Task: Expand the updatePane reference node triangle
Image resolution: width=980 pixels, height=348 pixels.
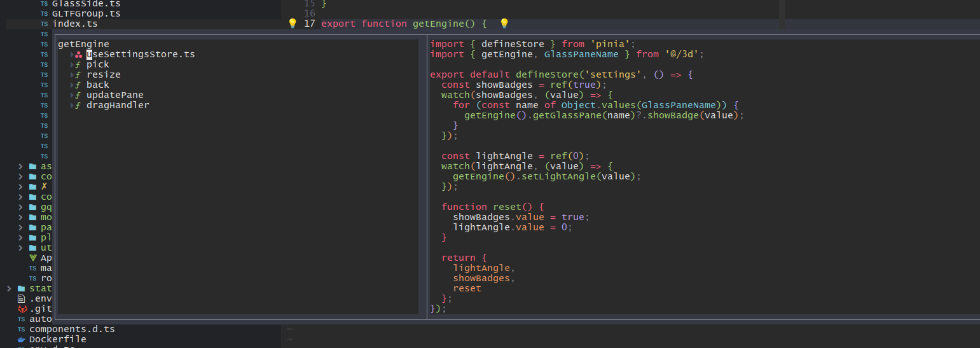Action: click(72, 95)
